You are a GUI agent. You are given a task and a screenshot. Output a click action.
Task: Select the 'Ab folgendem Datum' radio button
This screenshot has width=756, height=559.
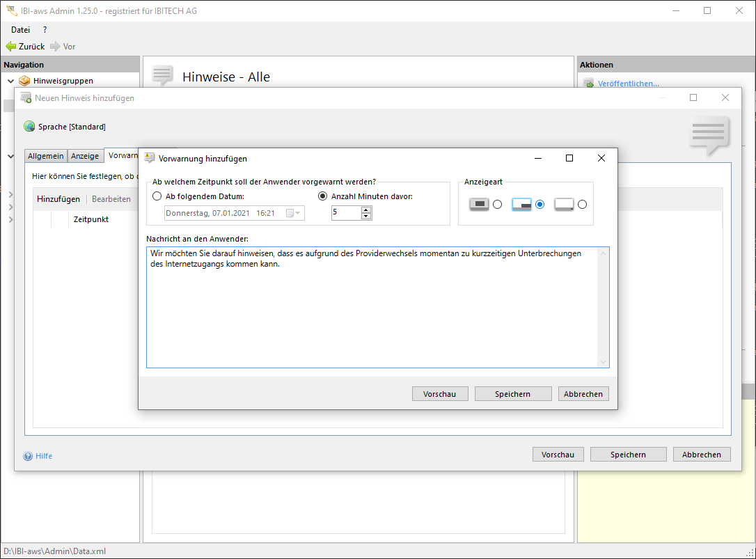[x=157, y=196]
